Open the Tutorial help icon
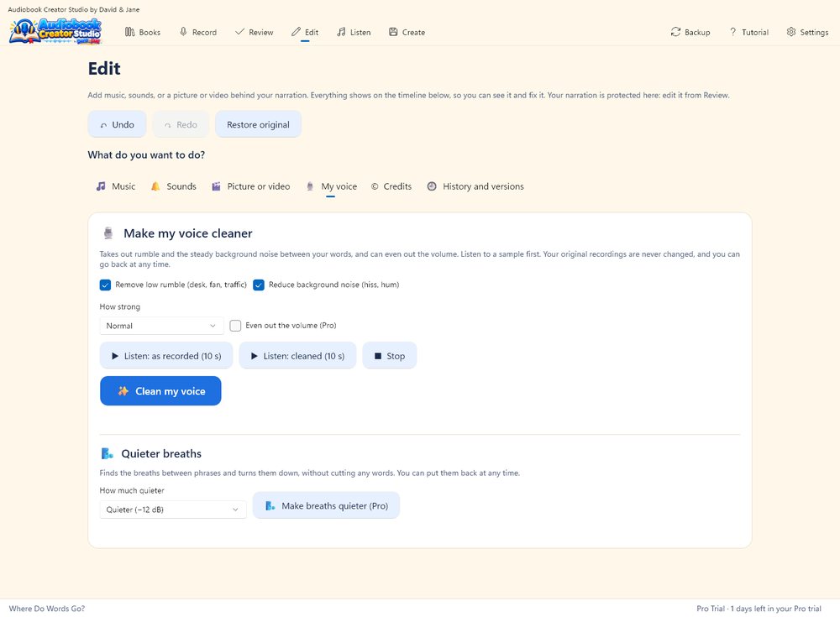 tap(732, 32)
